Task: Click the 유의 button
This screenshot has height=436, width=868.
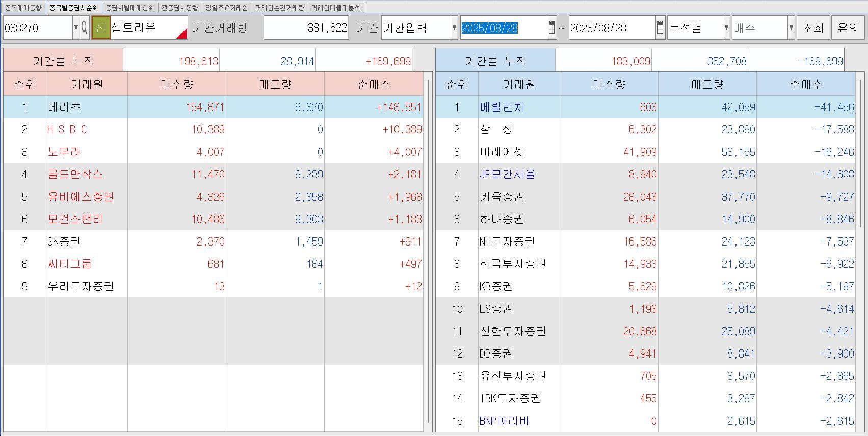Action: (x=848, y=28)
